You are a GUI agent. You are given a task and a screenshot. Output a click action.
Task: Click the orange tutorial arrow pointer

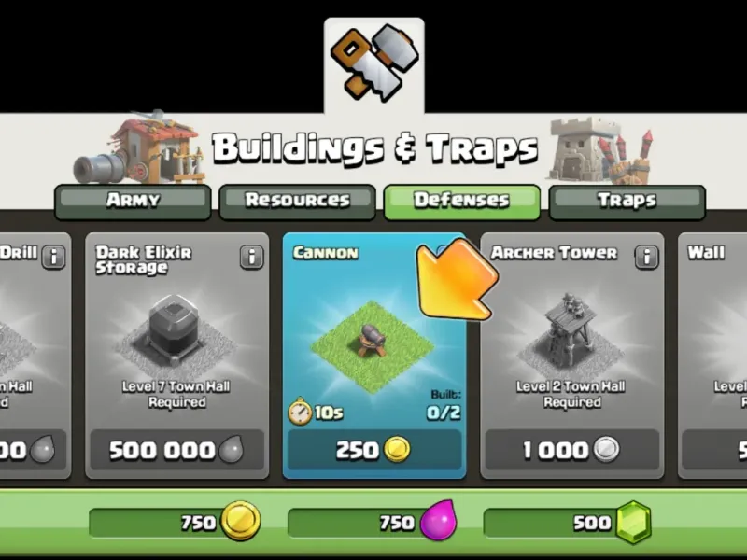pyautogui.click(x=456, y=278)
